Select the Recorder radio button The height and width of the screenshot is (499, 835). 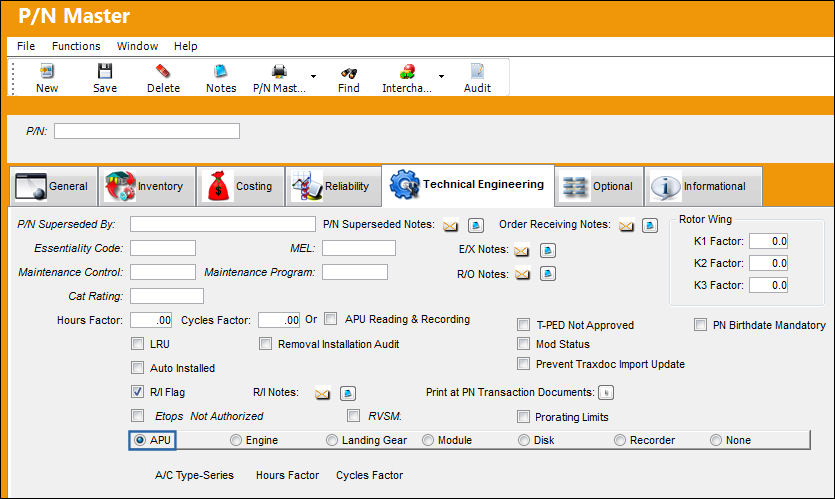click(x=620, y=440)
